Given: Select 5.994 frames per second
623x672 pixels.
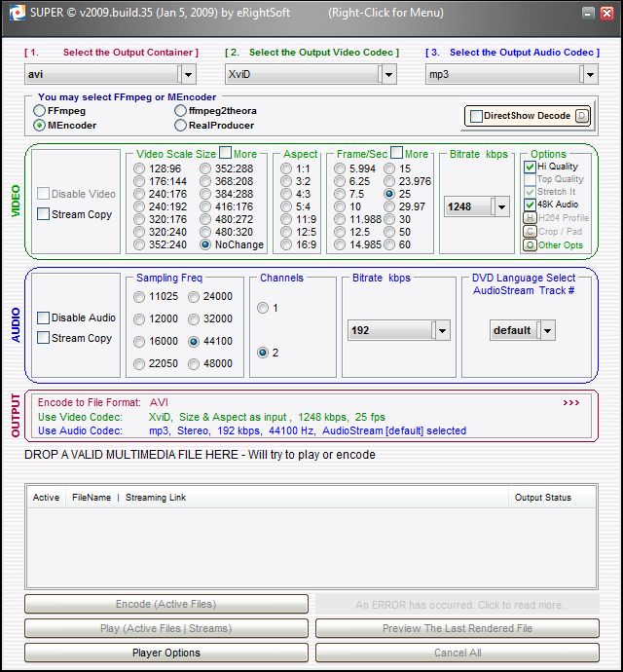Looking at the screenshot, I should point(340,168).
